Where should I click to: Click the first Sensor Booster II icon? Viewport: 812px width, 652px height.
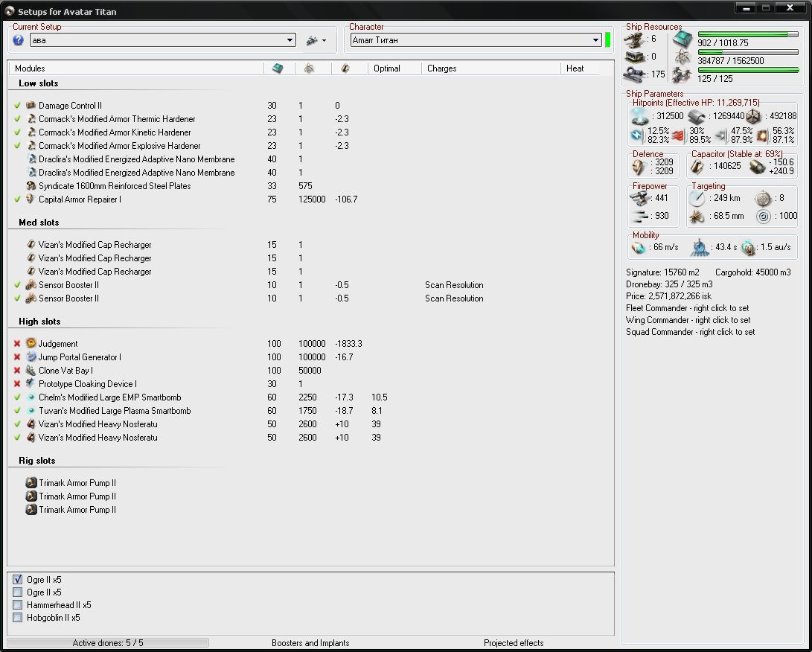[x=31, y=285]
